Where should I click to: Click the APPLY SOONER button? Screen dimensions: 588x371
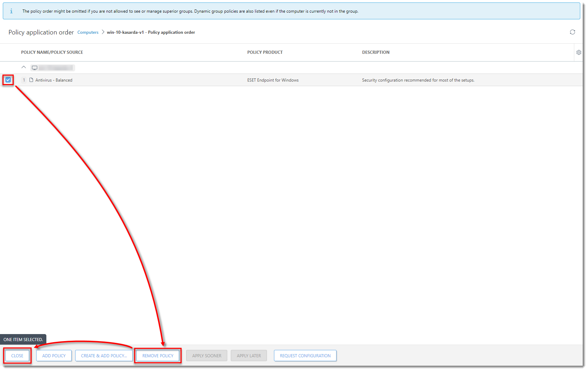[206, 356]
